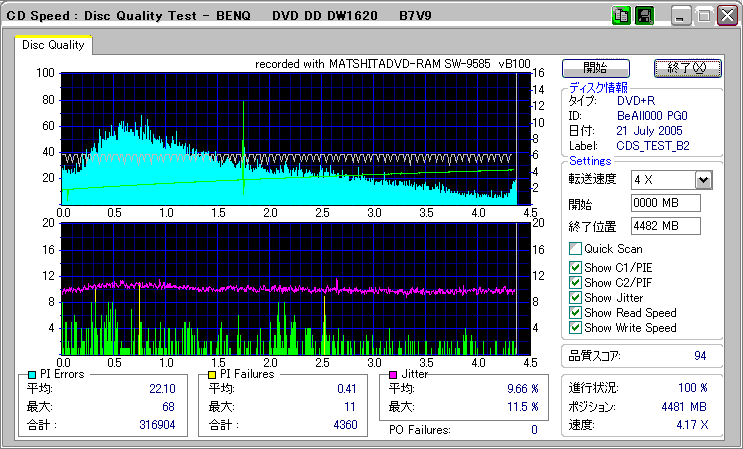743x449 pixels.
Task: Select the Disc Quality tab
Action: (x=53, y=45)
